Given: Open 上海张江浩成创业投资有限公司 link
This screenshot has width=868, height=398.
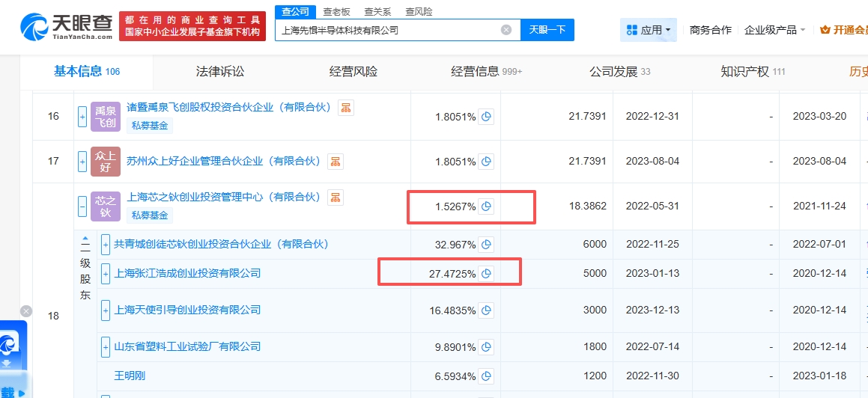Looking at the screenshot, I should click(x=187, y=273).
